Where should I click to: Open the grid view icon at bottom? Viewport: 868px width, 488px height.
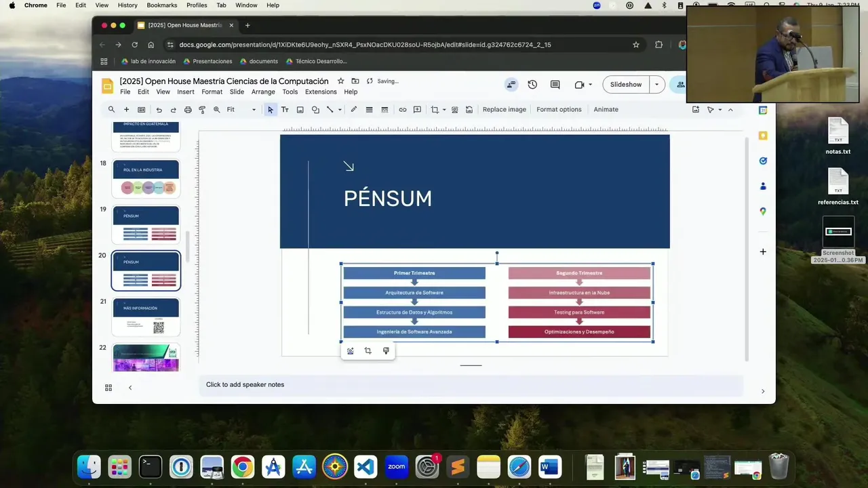click(x=108, y=388)
